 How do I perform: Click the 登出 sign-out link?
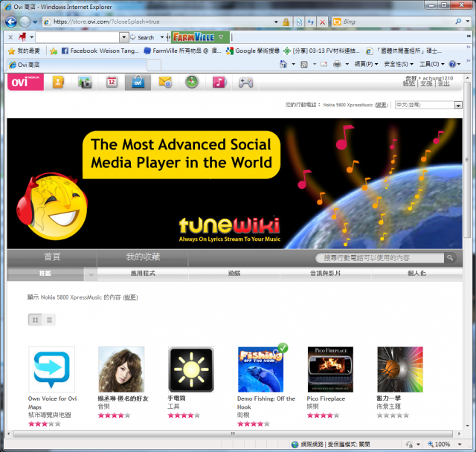pyautogui.click(x=443, y=83)
